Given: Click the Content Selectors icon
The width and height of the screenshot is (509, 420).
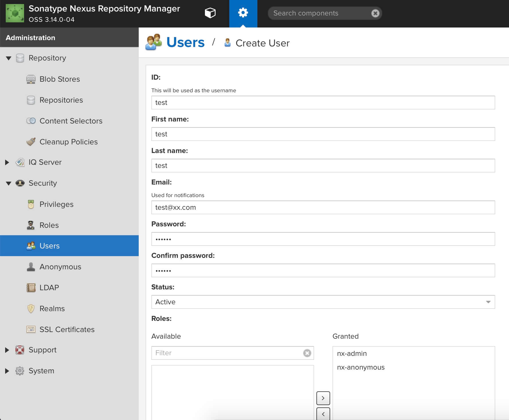Looking at the screenshot, I should tap(31, 121).
